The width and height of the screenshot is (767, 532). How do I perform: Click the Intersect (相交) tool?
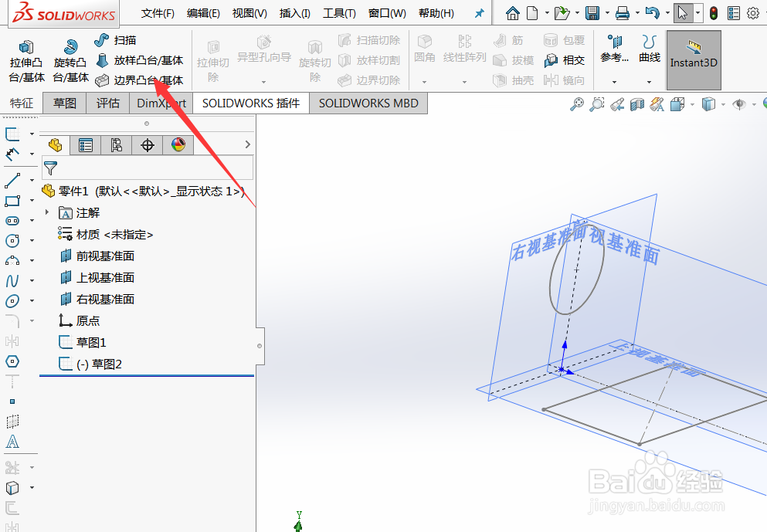click(x=564, y=60)
